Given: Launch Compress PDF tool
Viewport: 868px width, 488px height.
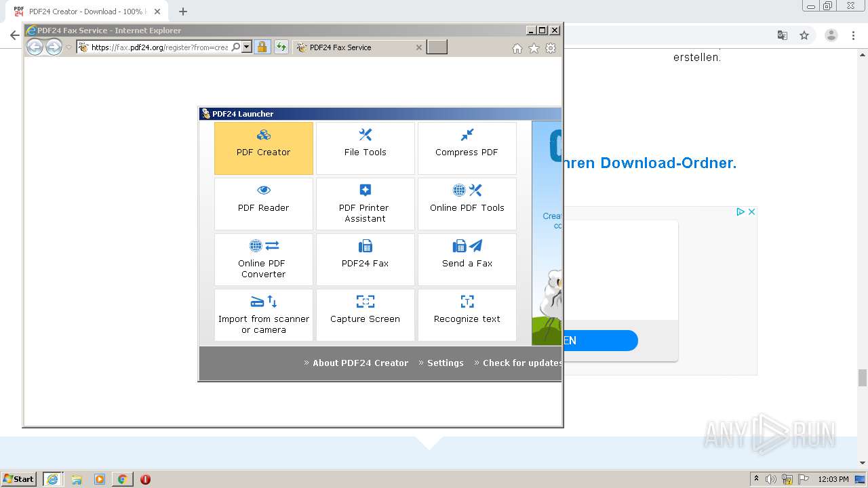Looking at the screenshot, I should pyautogui.click(x=467, y=148).
